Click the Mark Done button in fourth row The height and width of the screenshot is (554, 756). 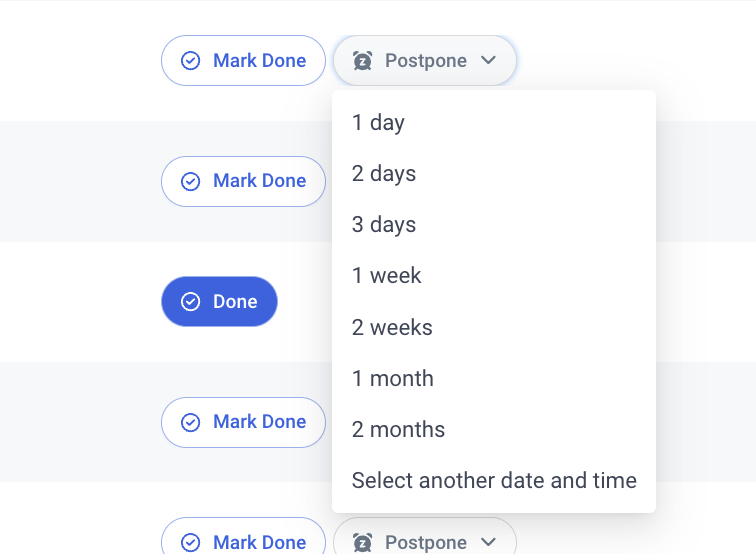coord(243,422)
